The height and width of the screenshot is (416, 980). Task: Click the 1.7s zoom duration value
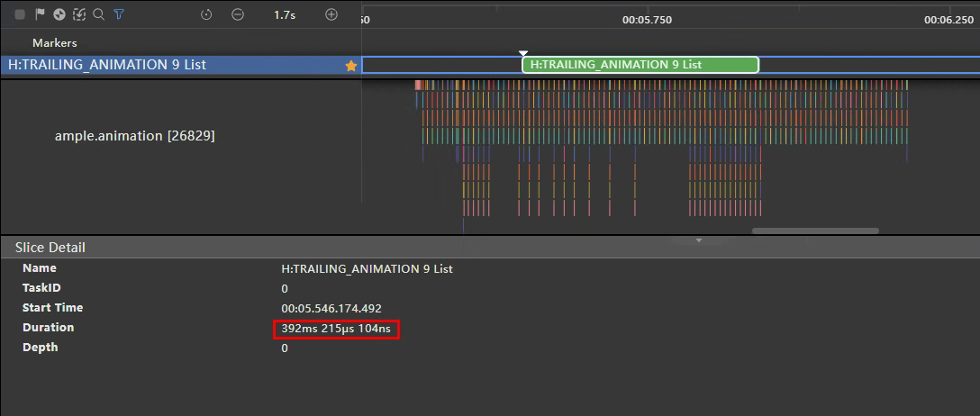pos(285,14)
